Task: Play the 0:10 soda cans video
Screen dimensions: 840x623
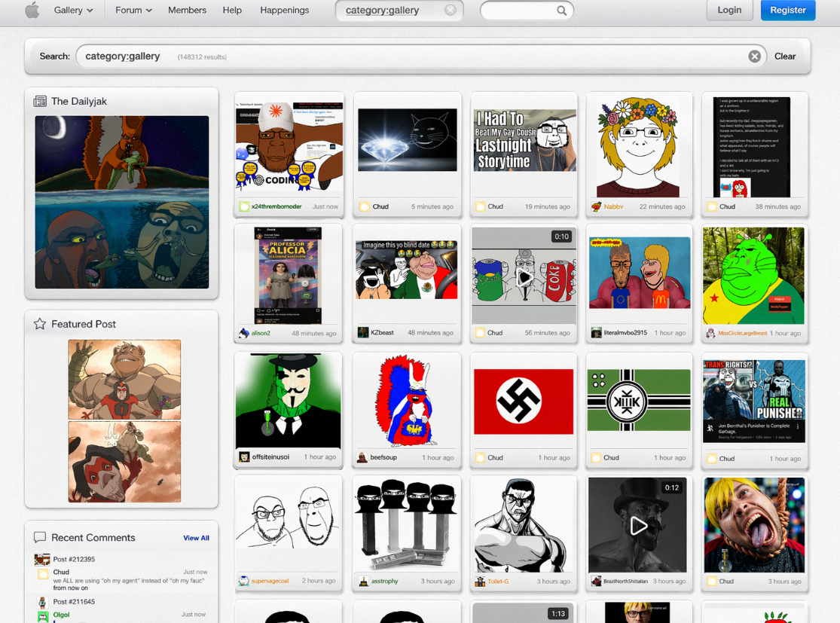Action: point(524,276)
